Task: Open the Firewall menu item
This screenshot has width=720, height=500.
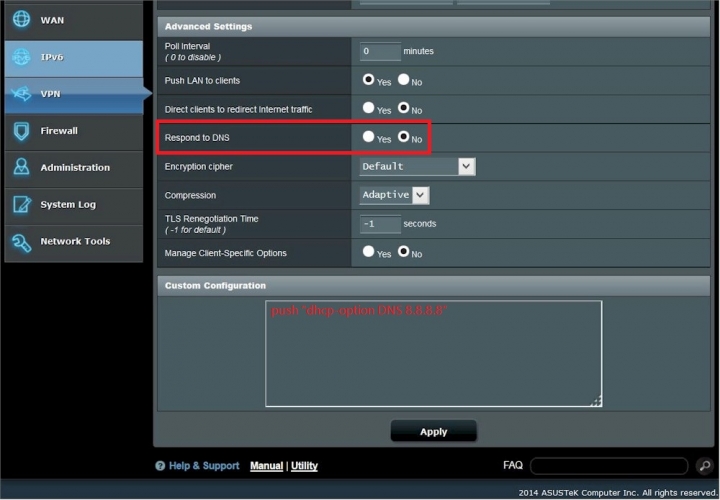Action: [x=73, y=132]
